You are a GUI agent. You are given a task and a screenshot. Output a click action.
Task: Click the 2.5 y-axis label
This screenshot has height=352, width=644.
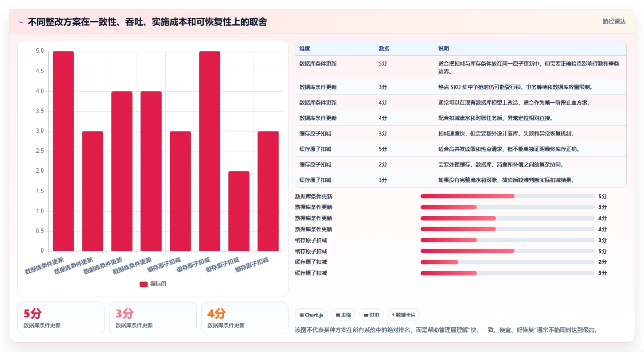pyautogui.click(x=40, y=151)
